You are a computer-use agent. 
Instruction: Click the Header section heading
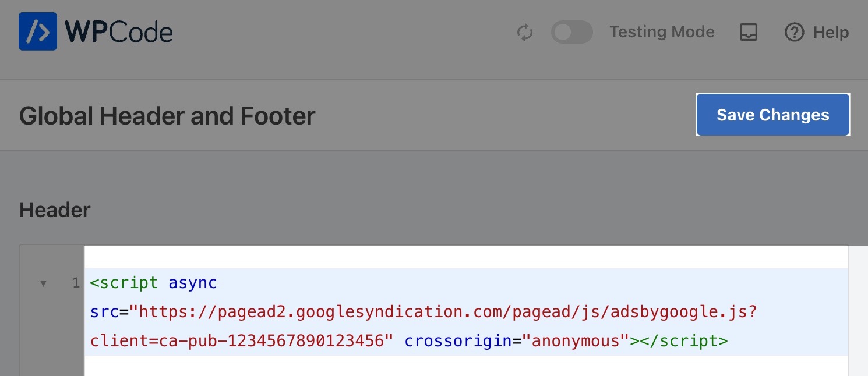click(x=54, y=210)
